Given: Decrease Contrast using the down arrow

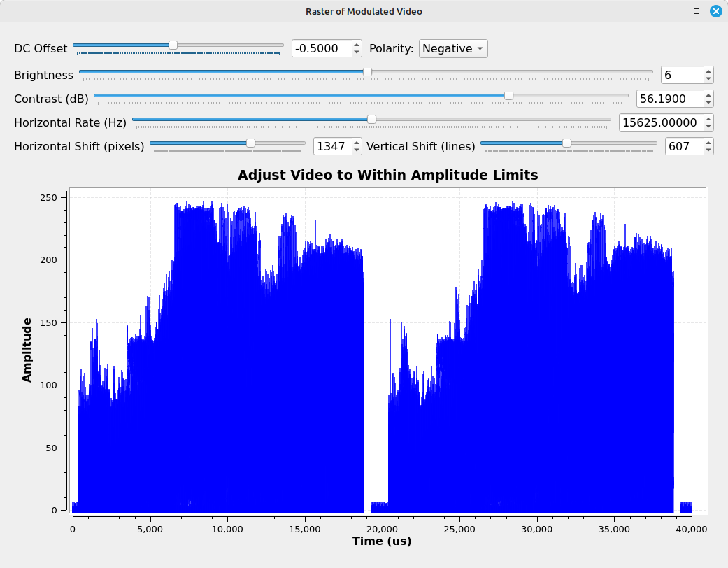Looking at the screenshot, I should pyautogui.click(x=708, y=103).
